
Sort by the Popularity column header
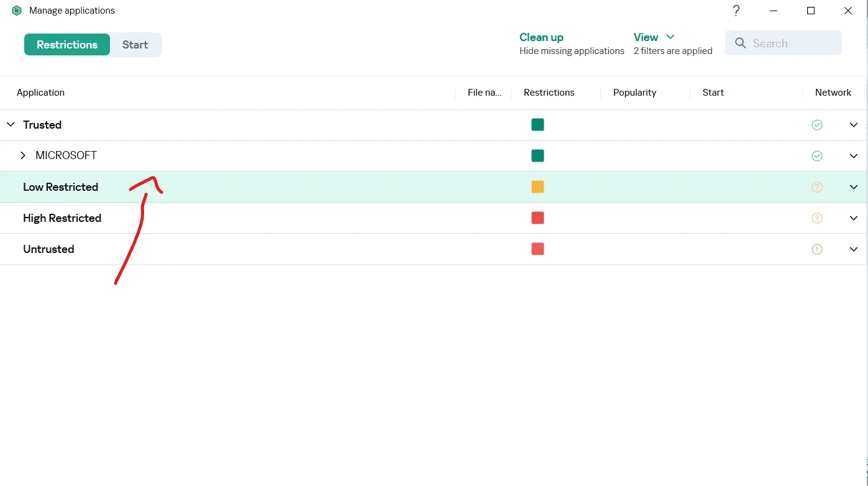[634, 93]
